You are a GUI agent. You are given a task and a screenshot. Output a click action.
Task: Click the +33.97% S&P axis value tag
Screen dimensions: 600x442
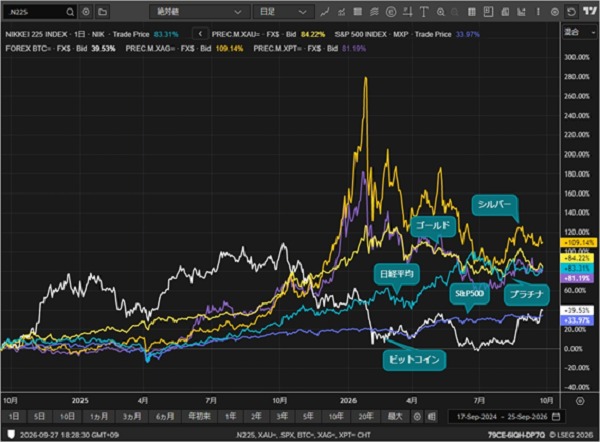pyautogui.click(x=577, y=320)
